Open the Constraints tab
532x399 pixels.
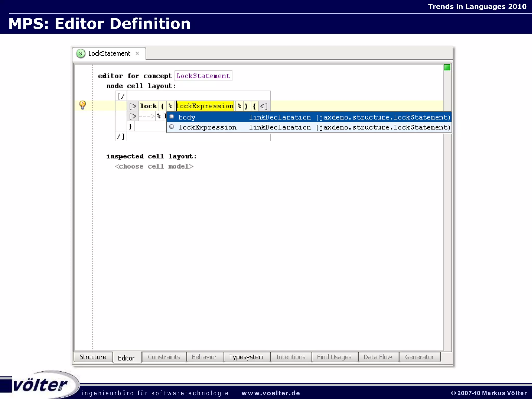pyautogui.click(x=164, y=357)
